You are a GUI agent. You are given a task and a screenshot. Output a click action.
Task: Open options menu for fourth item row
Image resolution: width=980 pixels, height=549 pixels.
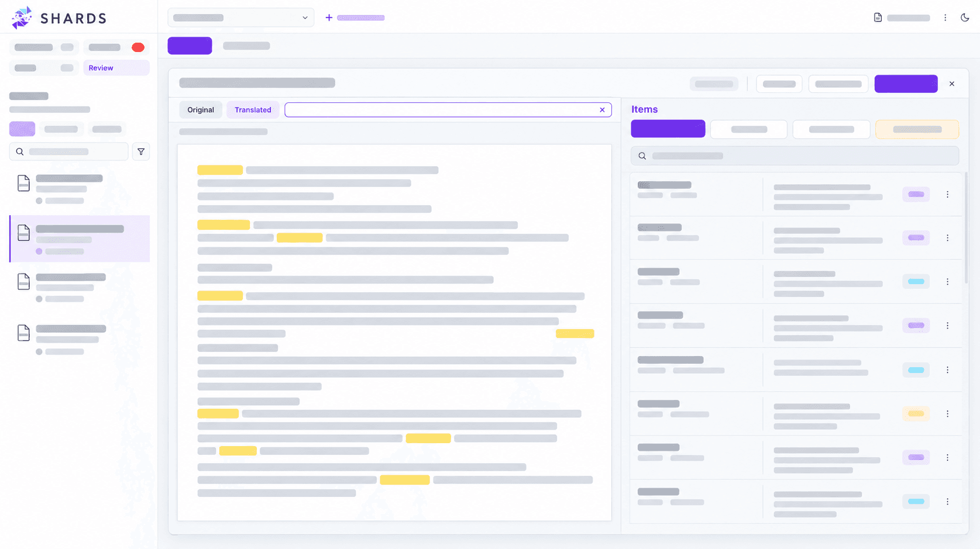[x=947, y=326]
